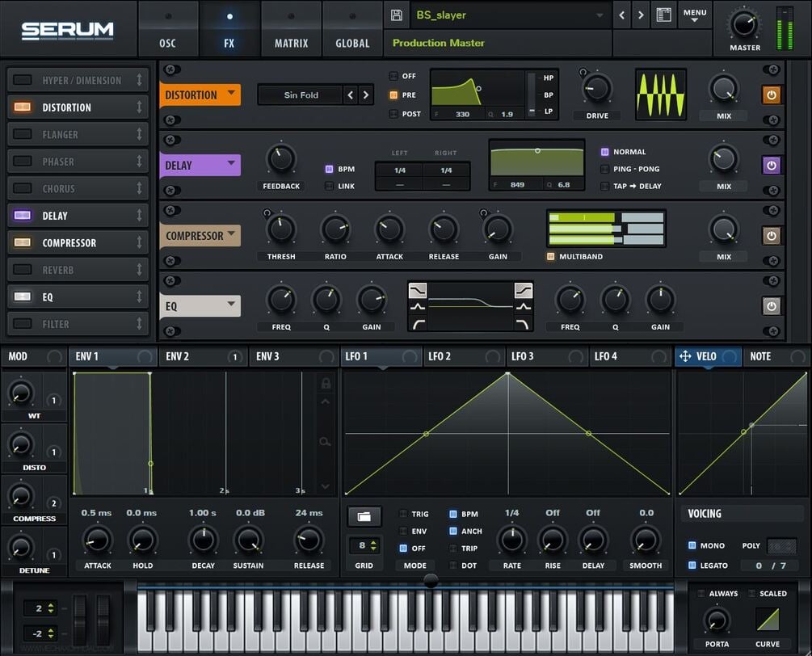
Task: Click the ENV 1 lock icon
Action: (x=326, y=383)
